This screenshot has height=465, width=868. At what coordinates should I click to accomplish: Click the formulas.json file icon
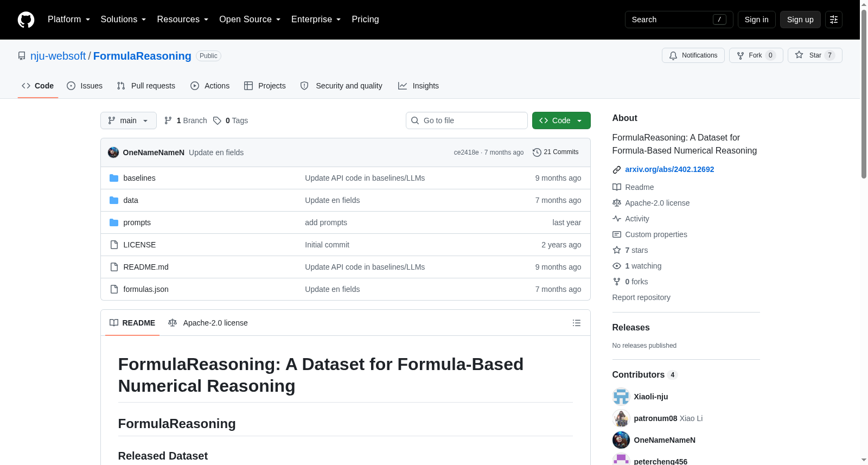114,289
